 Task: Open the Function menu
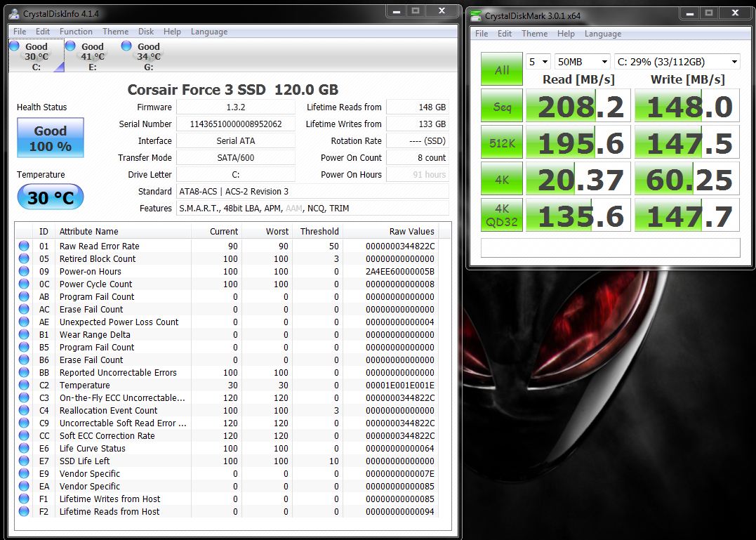pos(76,32)
